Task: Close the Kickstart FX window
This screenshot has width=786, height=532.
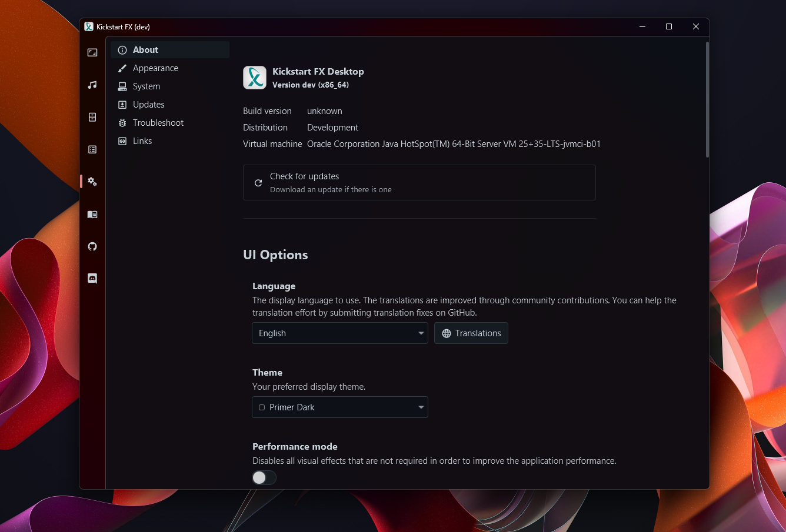Action: point(696,26)
